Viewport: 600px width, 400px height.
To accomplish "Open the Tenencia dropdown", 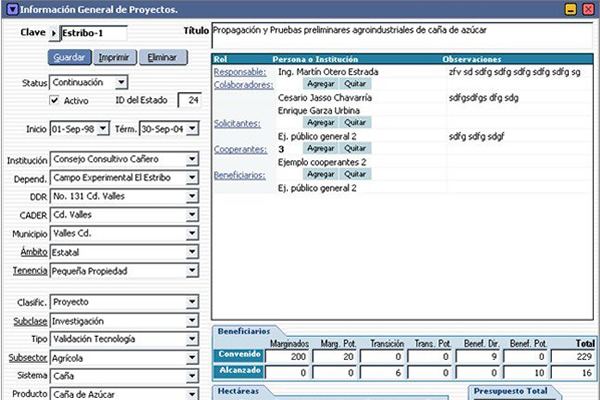I will click(191, 271).
